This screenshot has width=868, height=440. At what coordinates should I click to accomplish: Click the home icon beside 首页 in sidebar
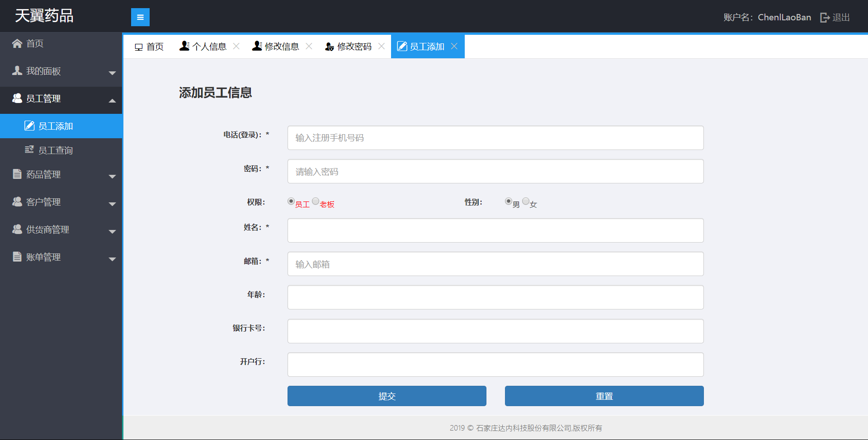17,43
